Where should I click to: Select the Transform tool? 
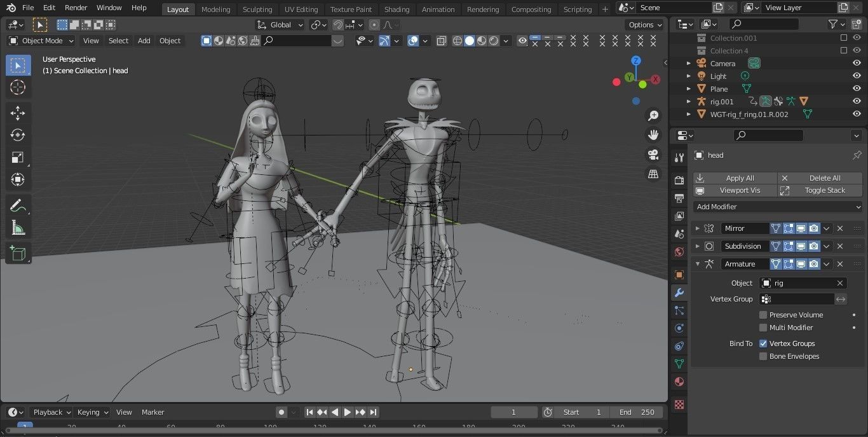point(18,179)
